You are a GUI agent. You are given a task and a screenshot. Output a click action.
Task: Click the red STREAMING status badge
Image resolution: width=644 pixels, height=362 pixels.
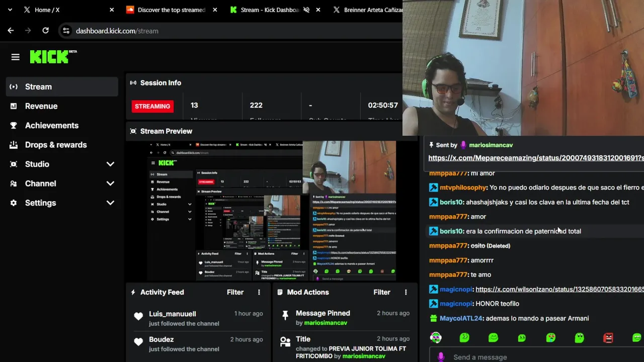tap(152, 106)
